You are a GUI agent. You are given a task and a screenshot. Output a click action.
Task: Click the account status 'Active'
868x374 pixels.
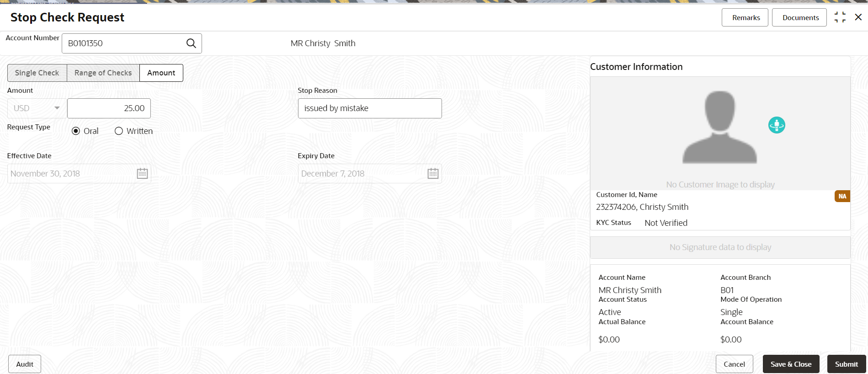click(x=610, y=312)
